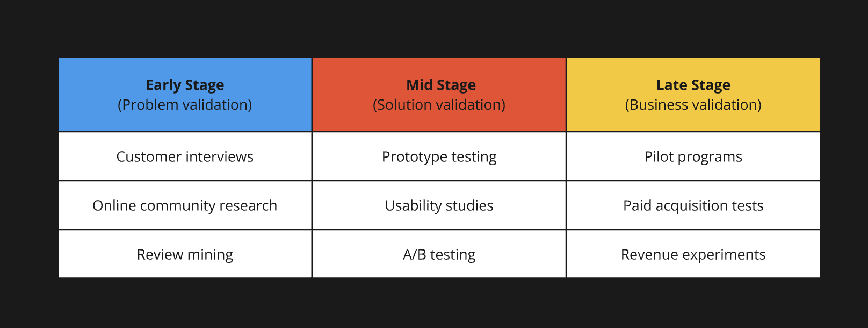Click the A/B testing cell
This screenshot has height=328, width=868.
coord(439,254)
